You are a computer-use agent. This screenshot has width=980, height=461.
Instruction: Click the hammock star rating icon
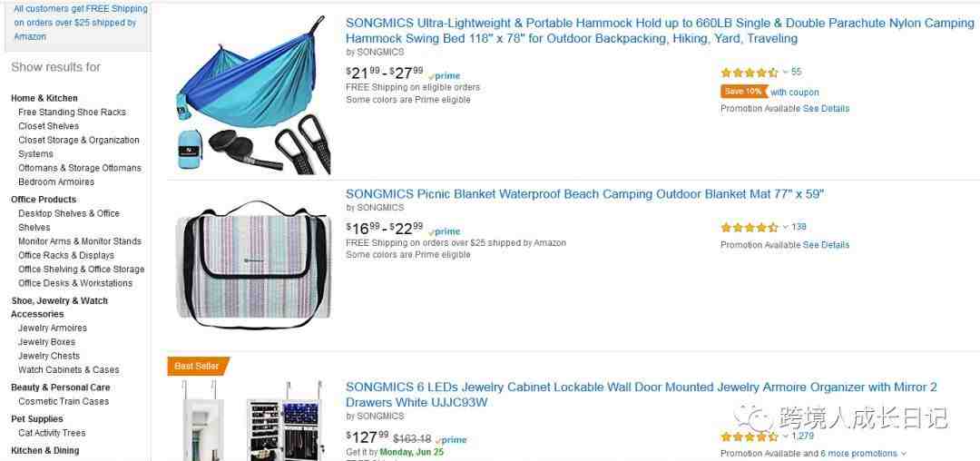[750, 73]
